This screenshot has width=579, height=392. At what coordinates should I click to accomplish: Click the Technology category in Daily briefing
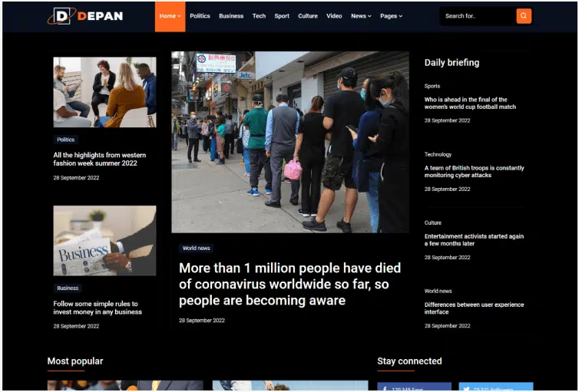[438, 154]
